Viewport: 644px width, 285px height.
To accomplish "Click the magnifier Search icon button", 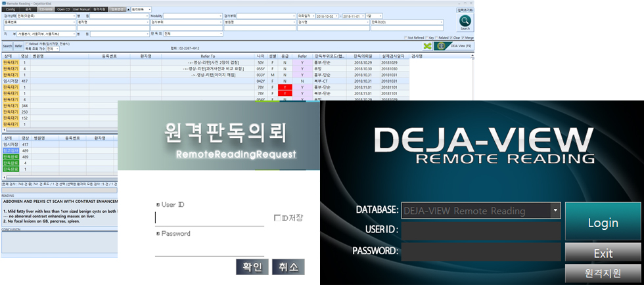I will click(x=465, y=22).
